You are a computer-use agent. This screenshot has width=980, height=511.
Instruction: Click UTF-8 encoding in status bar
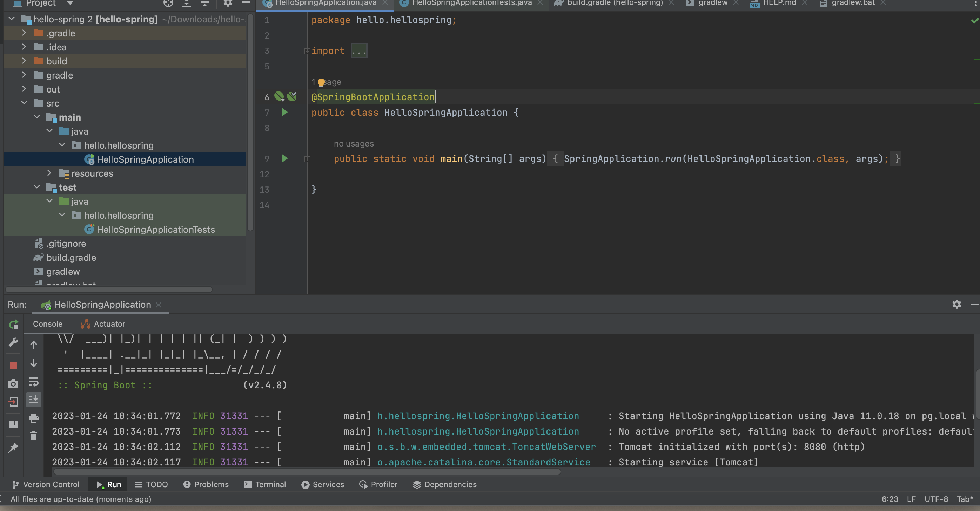[x=936, y=499]
